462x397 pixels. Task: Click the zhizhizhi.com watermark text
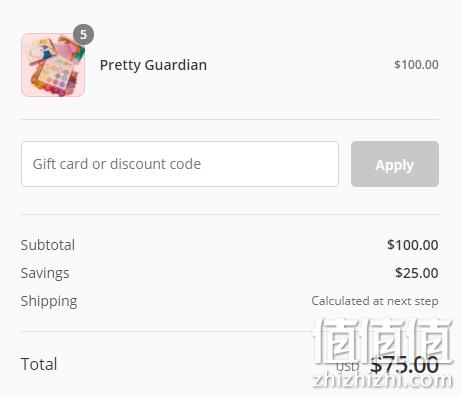click(x=382, y=380)
